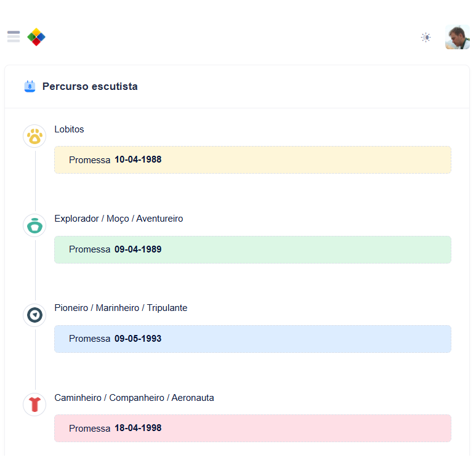Click the Caminheiro / Companheiro / Aeronauta title

click(x=134, y=398)
